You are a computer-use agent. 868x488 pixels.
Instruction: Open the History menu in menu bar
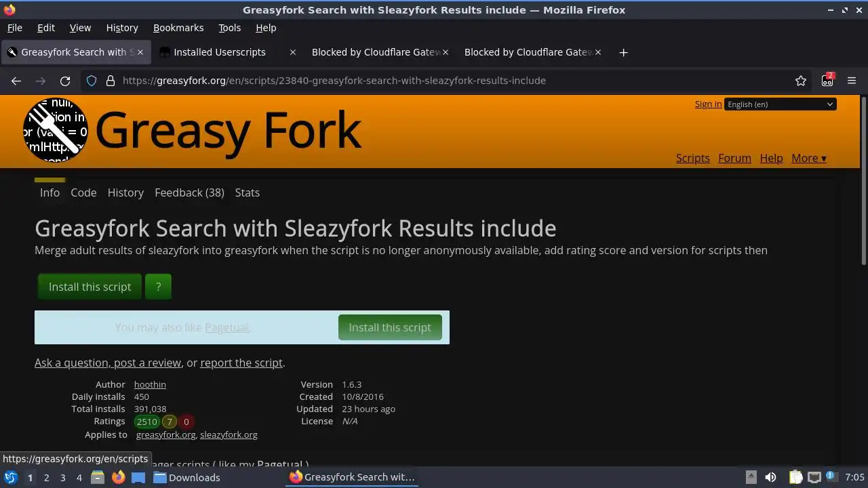tap(122, 28)
